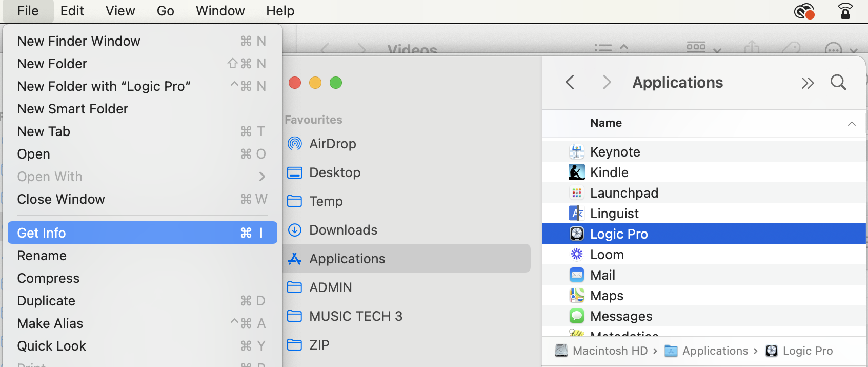This screenshot has width=868, height=367.
Task: Select the Mail app icon
Action: (577, 275)
